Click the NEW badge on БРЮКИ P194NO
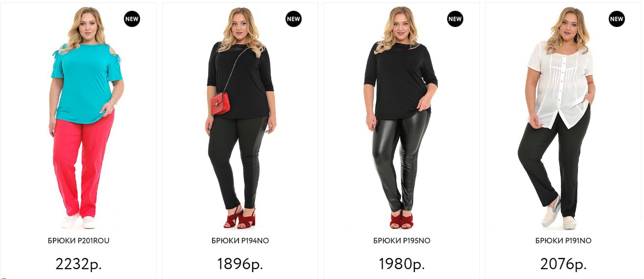 coord(293,19)
